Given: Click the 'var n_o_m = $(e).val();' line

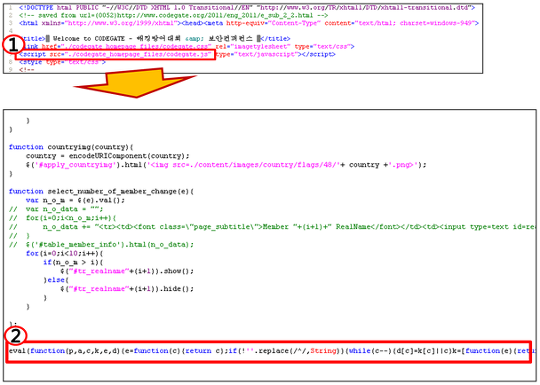Looking at the screenshot, I should point(75,200).
